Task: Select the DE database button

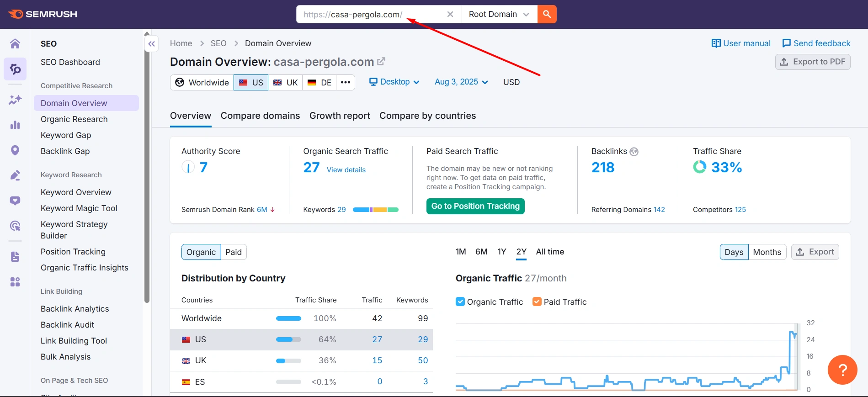Action: pyautogui.click(x=319, y=82)
